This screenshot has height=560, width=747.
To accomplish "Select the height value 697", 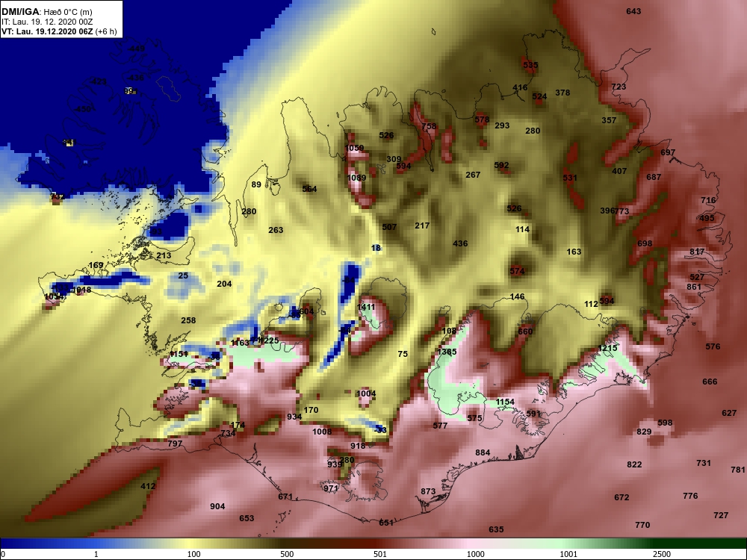I will point(668,152).
